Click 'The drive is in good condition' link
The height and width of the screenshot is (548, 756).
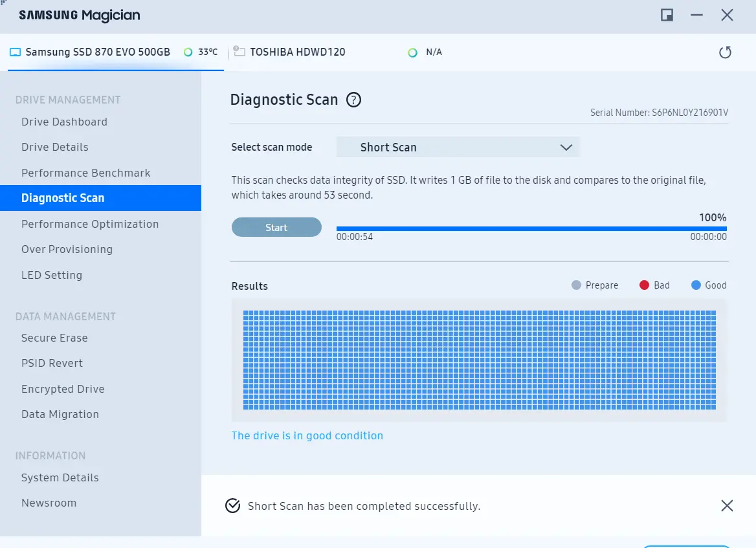click(307, 435)
